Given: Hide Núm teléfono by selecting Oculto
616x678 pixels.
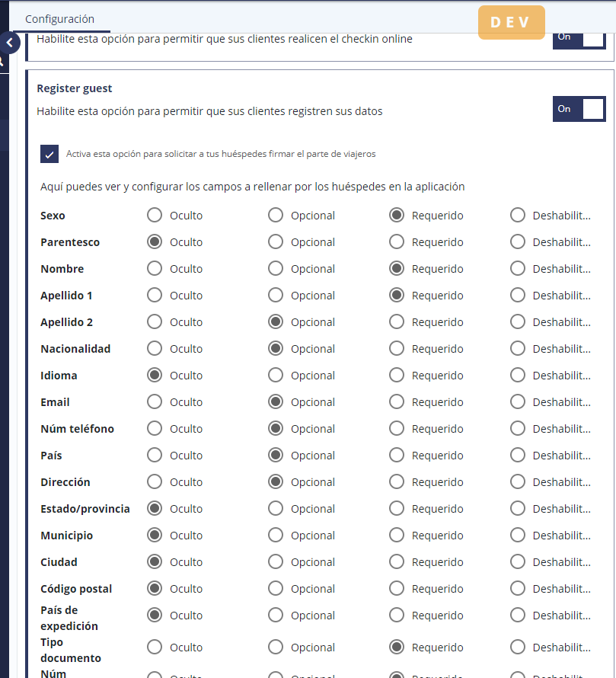Looking at the screenshot, I should (x=155, y=429).
